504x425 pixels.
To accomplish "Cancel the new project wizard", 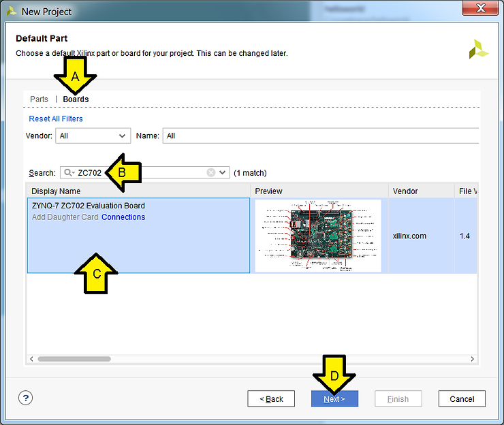I will coord(461,398).
